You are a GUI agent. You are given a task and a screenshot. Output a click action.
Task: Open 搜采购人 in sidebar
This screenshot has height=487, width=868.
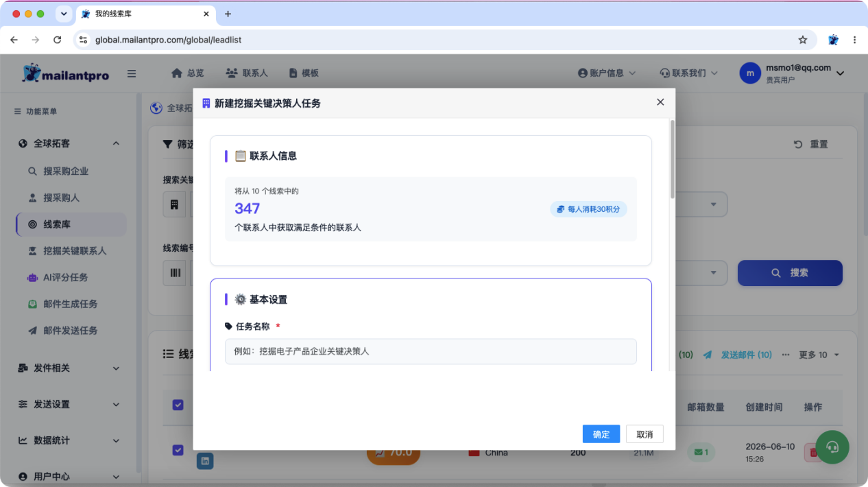(61, 198)
